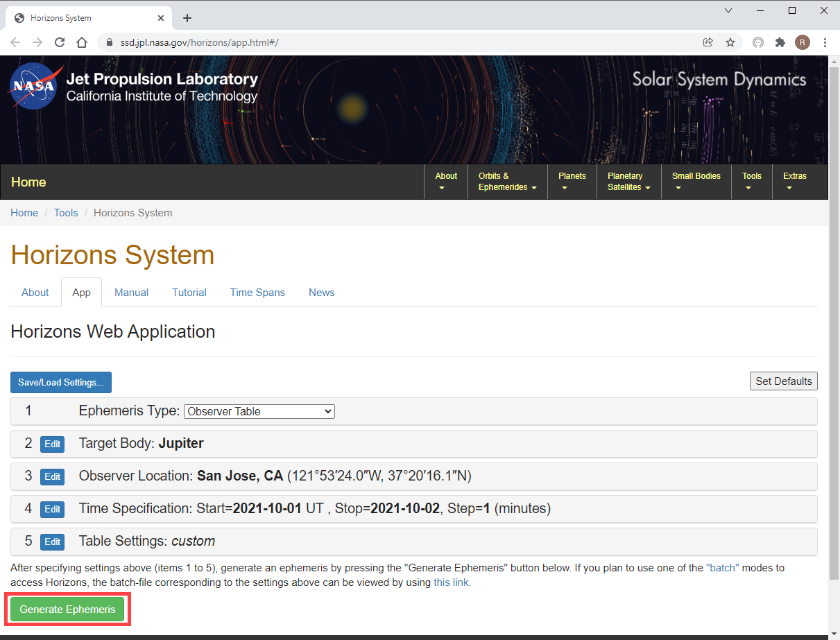The image size is (840, 640).
Task: Go back using browser back arrow
Action: pos(15,42)
